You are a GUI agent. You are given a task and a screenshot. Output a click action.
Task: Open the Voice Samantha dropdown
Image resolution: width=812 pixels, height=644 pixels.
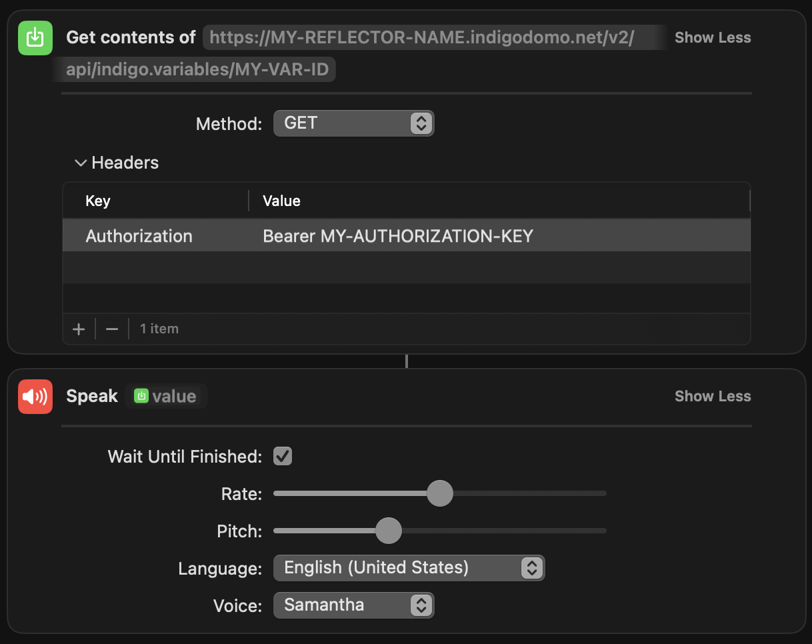point(354,605)
